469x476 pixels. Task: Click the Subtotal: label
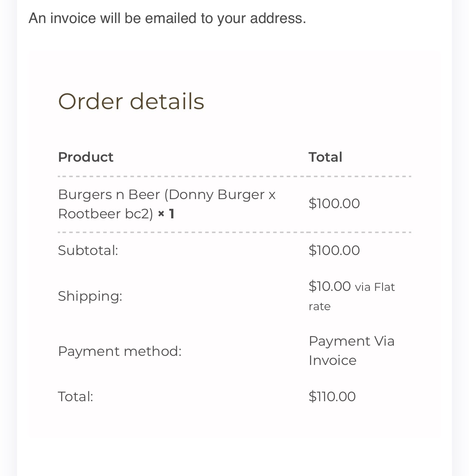[x=88, y=250]
